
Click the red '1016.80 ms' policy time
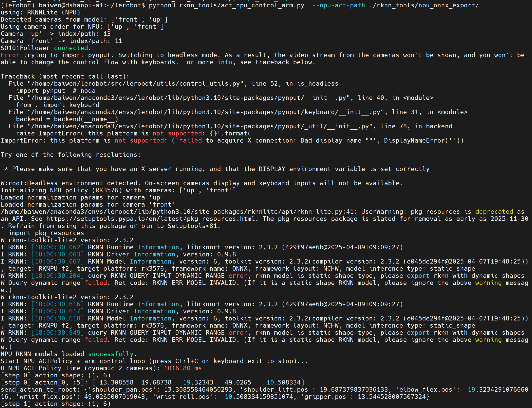[183, 368]
